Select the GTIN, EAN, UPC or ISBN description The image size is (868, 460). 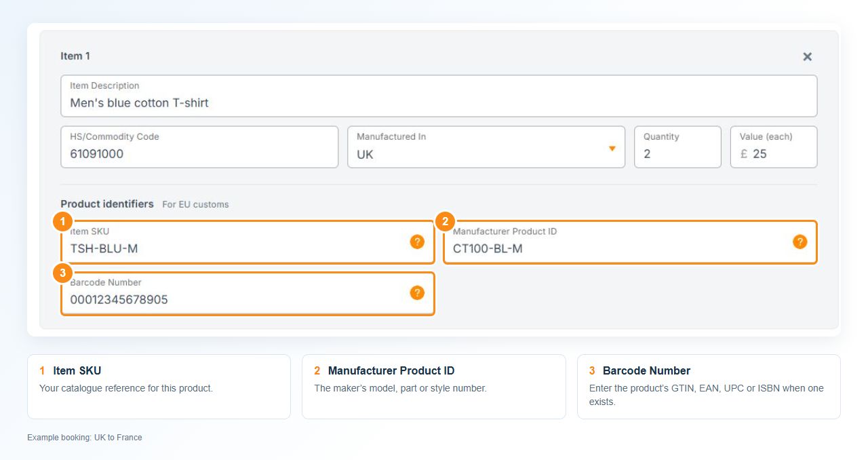click(x=707, y=395)
